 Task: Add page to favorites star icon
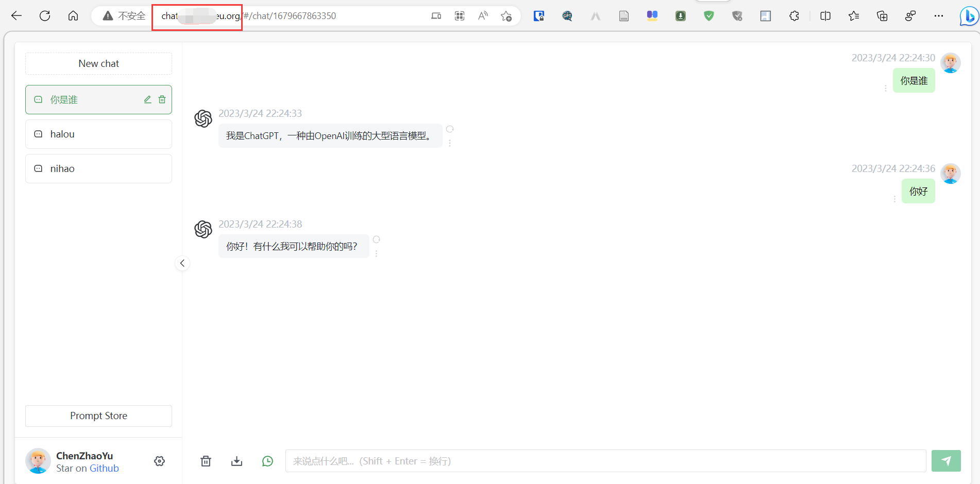coord(506,16)
